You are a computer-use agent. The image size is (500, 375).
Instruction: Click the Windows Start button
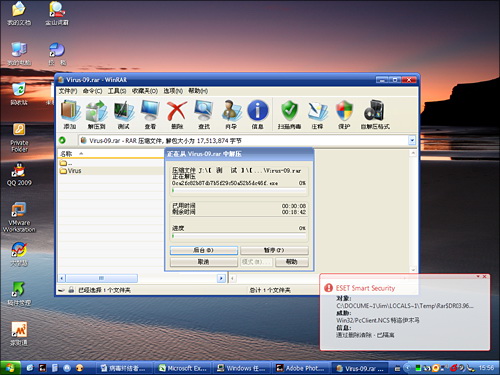coord(10,368)
